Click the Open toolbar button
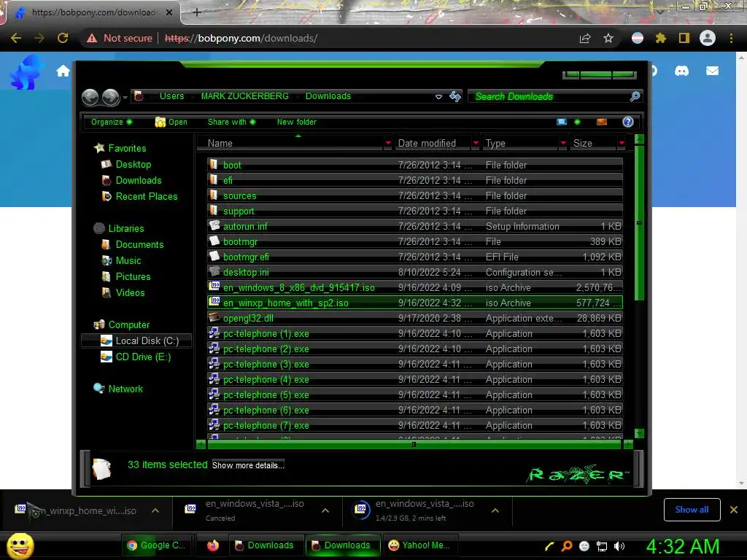The image size is (747, 560). click(x=171, y=122)
